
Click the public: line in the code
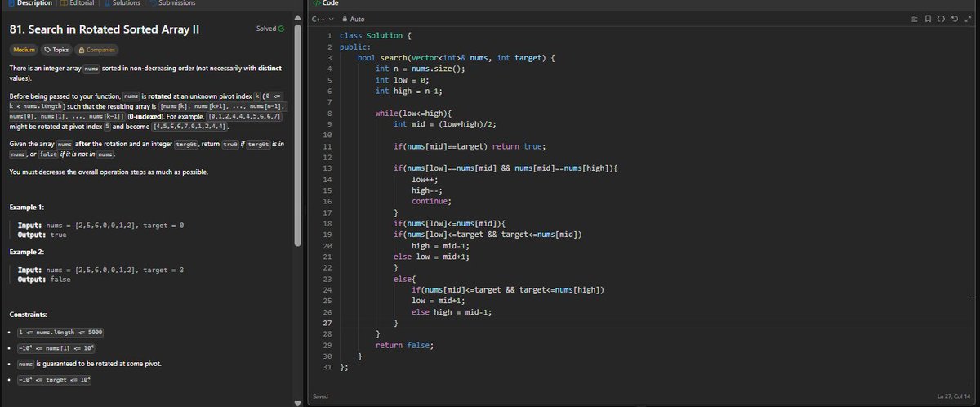pos(355,47)
